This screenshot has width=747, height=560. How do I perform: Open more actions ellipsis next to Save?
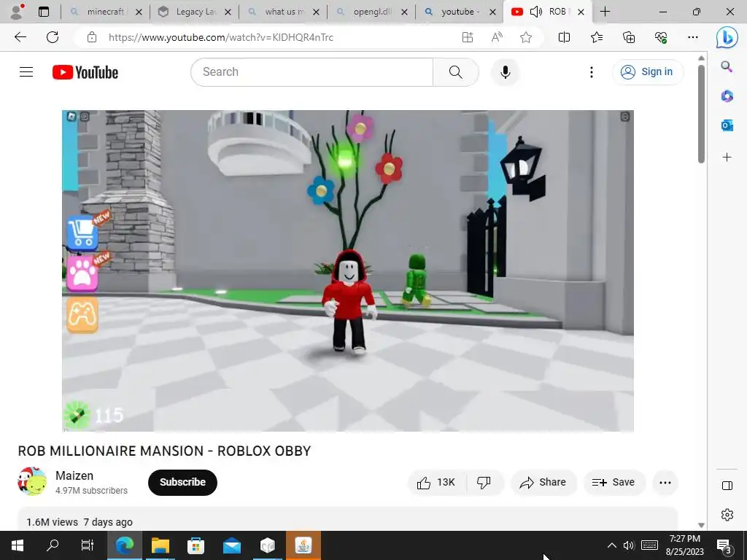pos(665,483)
